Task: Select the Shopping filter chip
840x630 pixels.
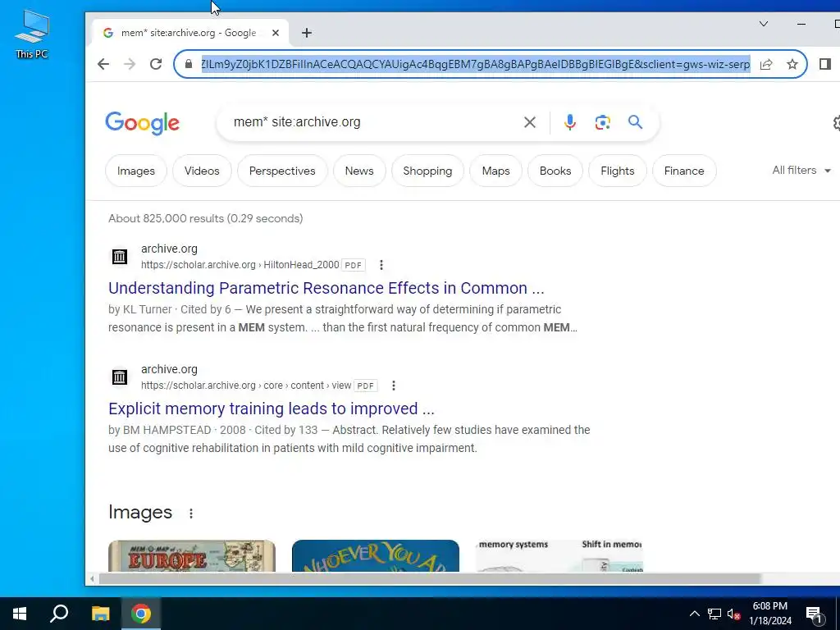Action: [x=427, y=171]
